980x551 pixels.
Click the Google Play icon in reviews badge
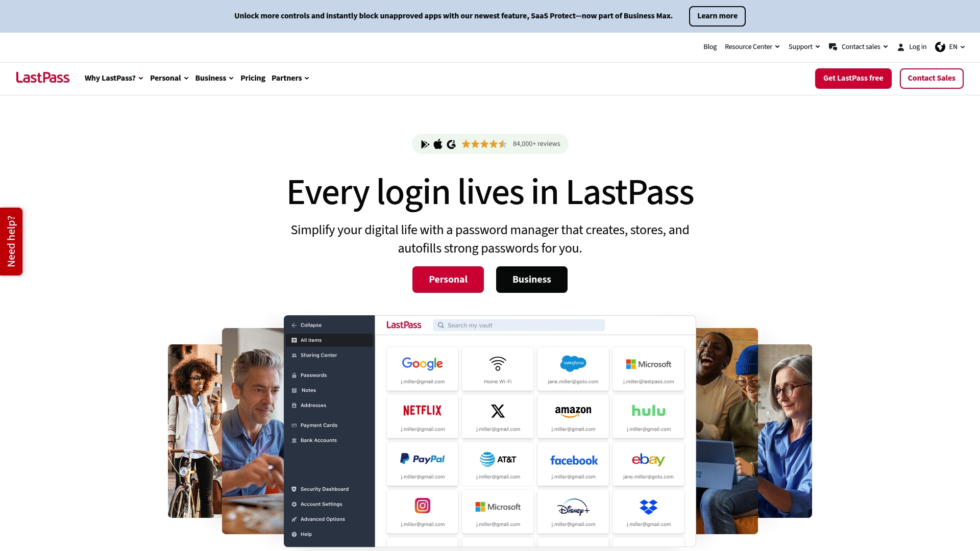(425, 144)
